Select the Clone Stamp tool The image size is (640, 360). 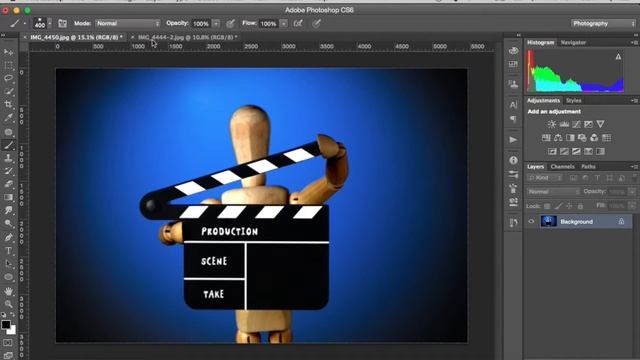(x=8, y=158)
